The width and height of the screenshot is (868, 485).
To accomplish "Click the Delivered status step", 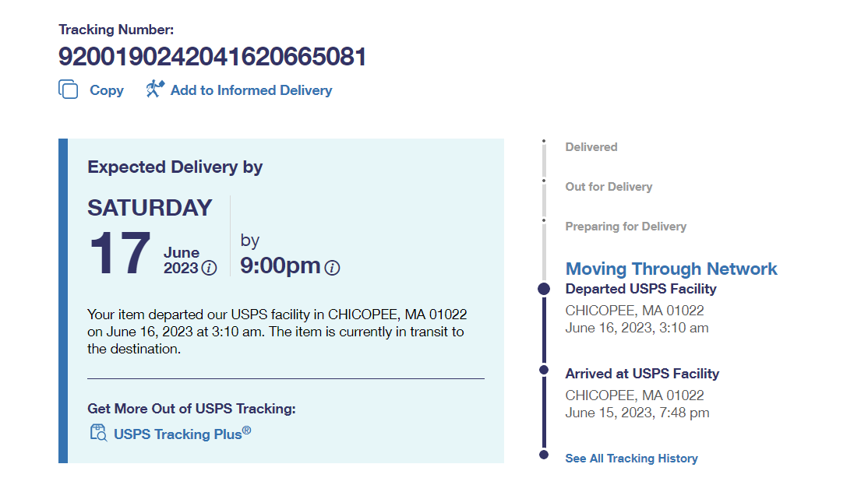I will point(591,147).
